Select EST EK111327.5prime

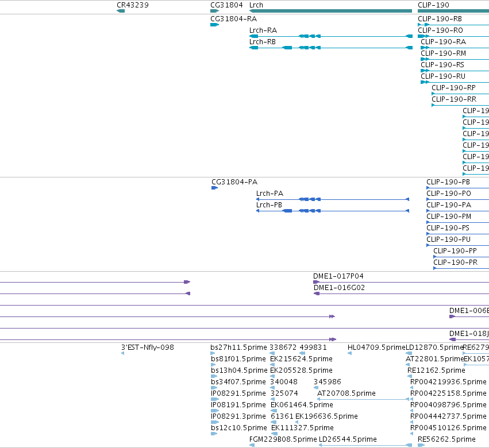[x=302, y=428]
